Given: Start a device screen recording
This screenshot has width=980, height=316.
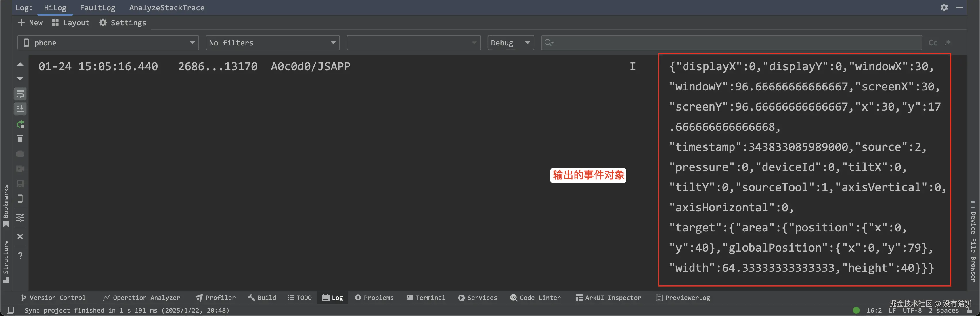Looking at the screenshot, I should pyautogui.click(x=20, y=169).
